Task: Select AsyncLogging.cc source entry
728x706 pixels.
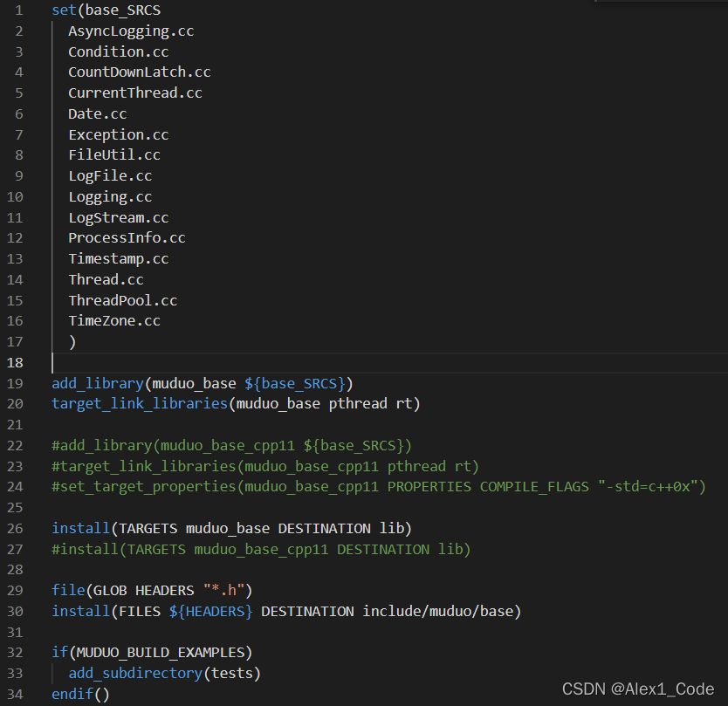Action: (131, 31)
